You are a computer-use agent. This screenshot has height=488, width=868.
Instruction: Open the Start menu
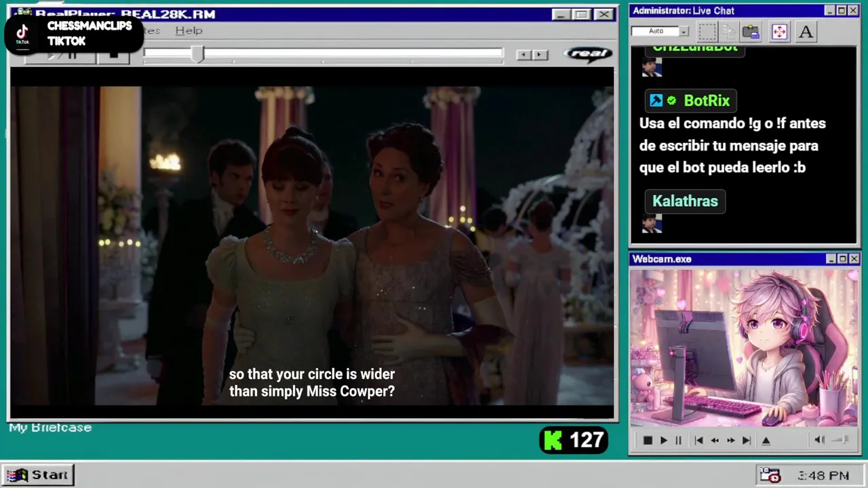pos(38,475)
